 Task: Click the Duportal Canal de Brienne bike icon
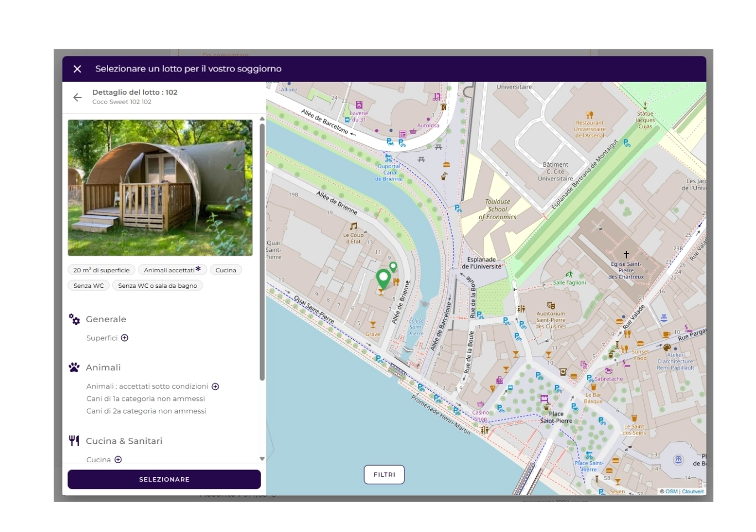[389, 158]
